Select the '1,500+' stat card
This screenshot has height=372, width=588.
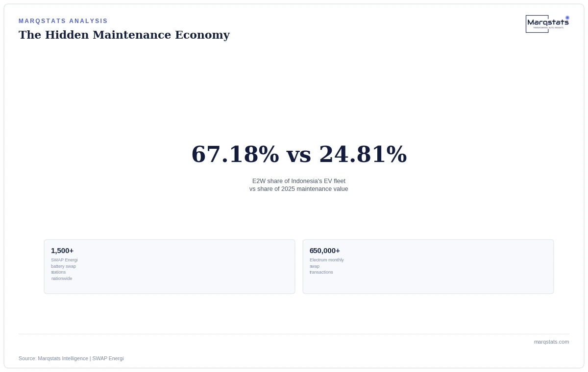[170, 267]
